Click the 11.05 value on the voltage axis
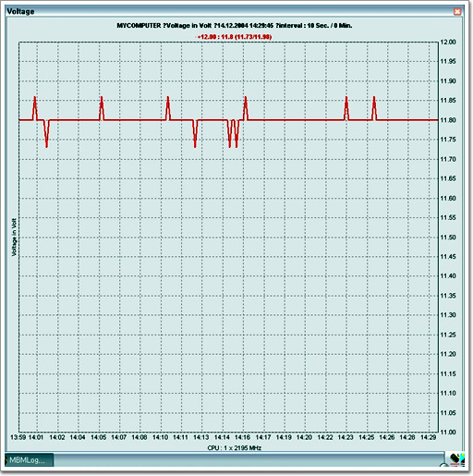Viewport: 473px width, 476px height. (448, 413)
